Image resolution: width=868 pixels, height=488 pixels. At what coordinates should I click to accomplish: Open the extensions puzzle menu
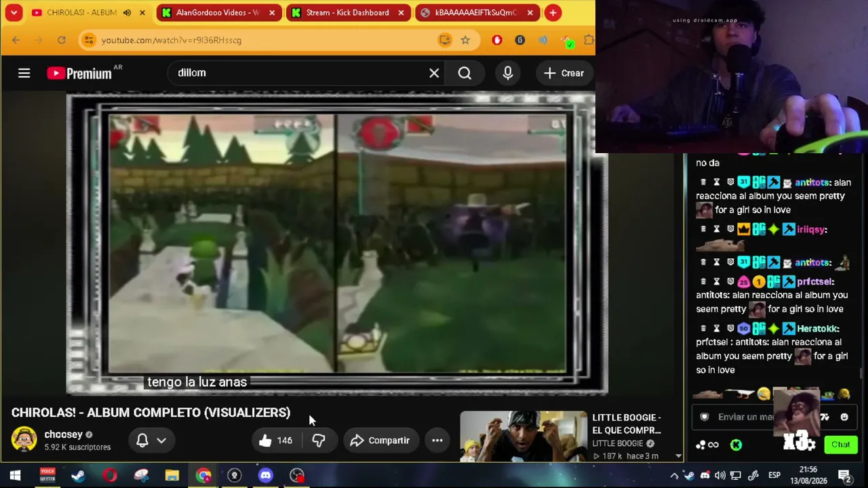588,40
